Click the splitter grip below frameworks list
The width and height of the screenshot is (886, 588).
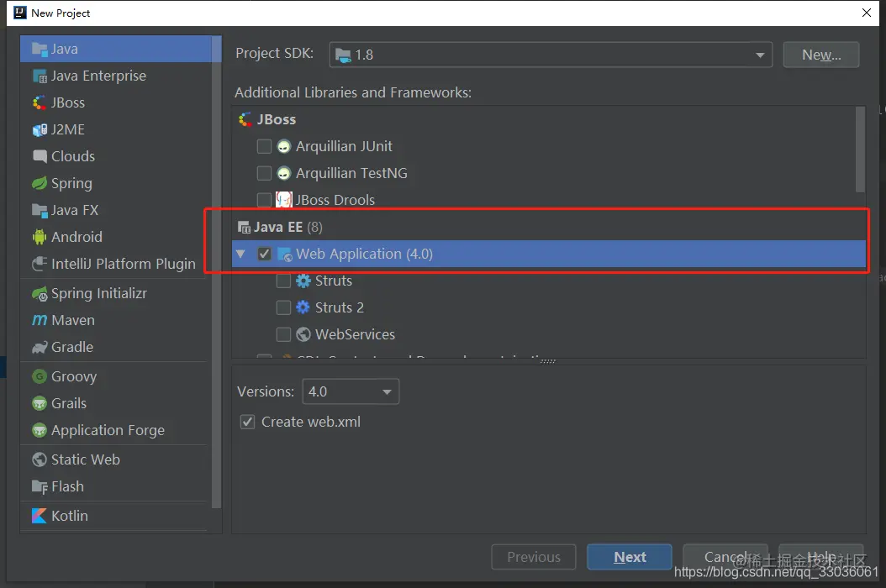click(548, 361)
